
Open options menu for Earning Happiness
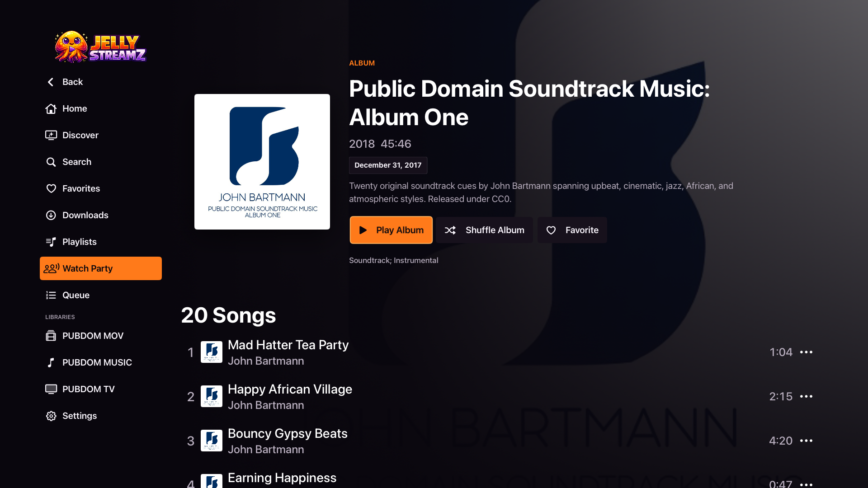tap(806, 484)
